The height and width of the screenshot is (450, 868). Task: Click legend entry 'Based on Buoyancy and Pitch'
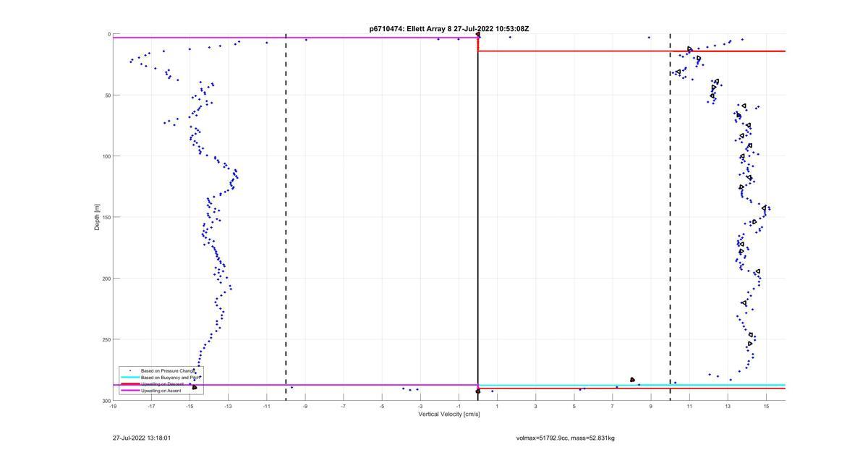pos(171,378)
